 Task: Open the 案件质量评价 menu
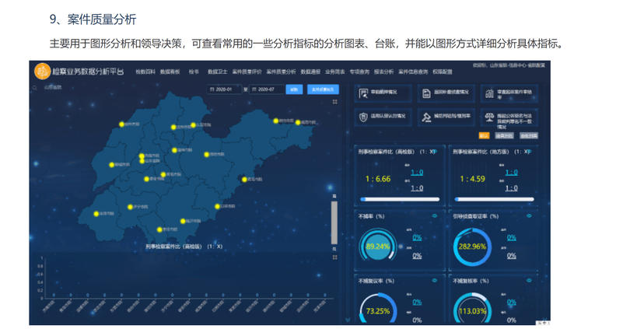tap(247, 72)
